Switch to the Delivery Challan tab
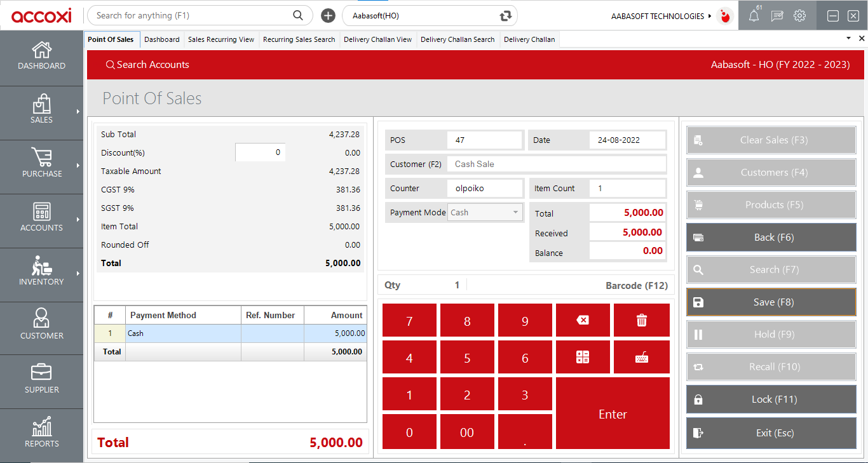 [529, 39]
